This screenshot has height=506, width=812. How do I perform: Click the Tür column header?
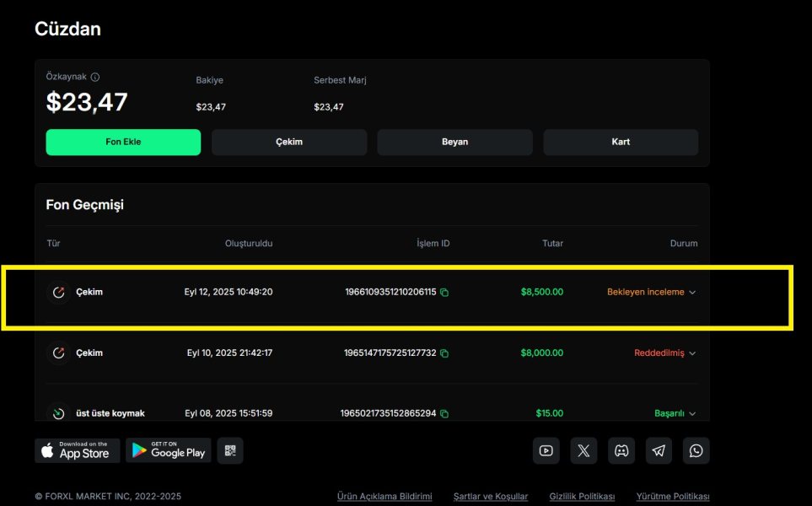(x=53, y=244)
